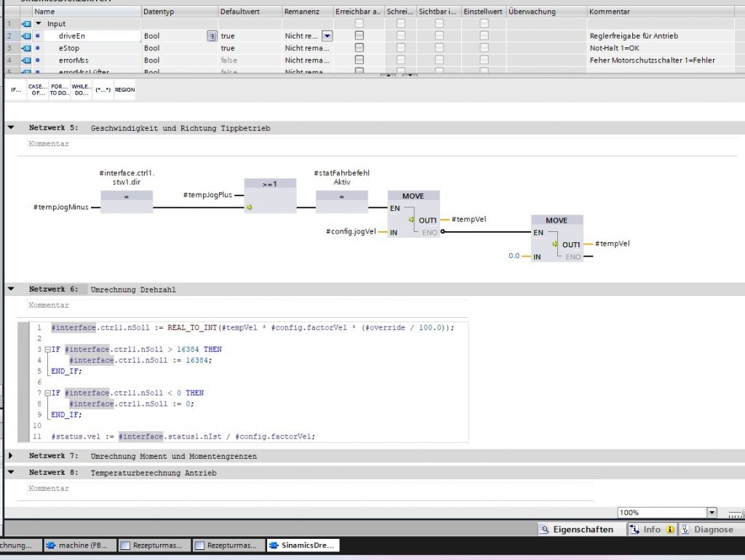Screen dimensions: 745x560
Task: Open the zoom level 100% dropdown
Action: pyautogui.click(x=712, y=513)
